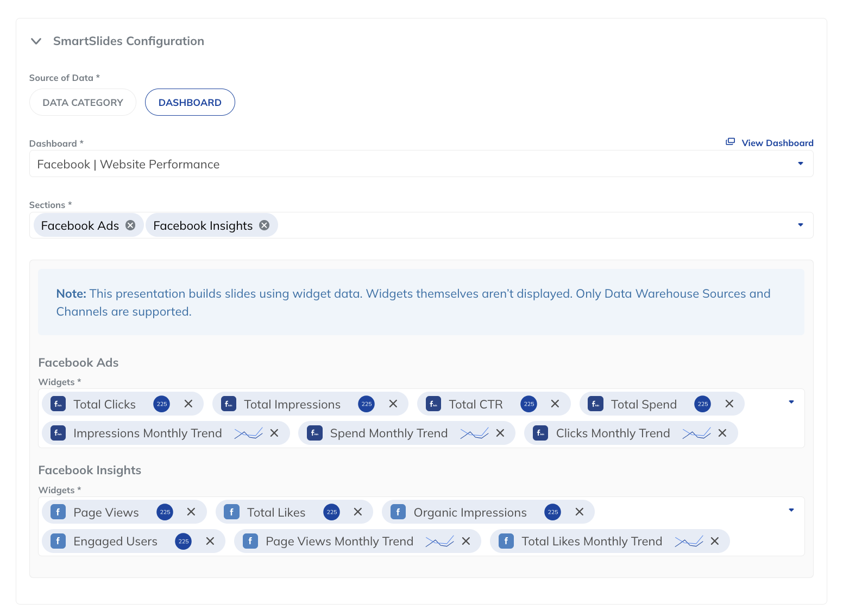Click Facebook icon on Total Likes widget

pos(232,512)
